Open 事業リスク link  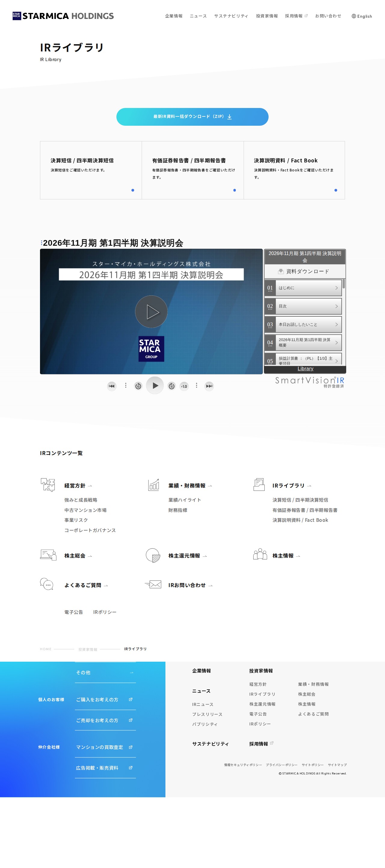tap(76, 520)
